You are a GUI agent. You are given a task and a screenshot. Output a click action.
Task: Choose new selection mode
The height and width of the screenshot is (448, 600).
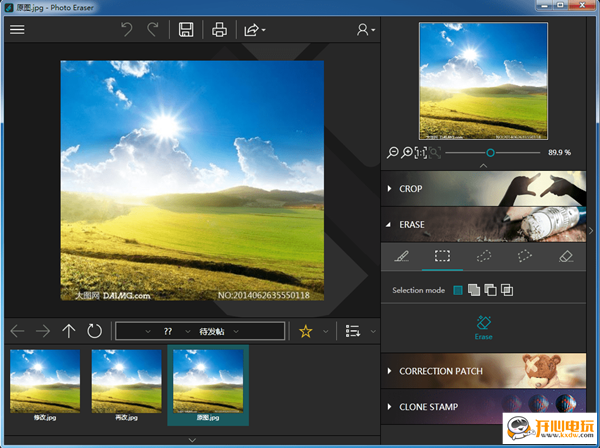coord(458,290)
